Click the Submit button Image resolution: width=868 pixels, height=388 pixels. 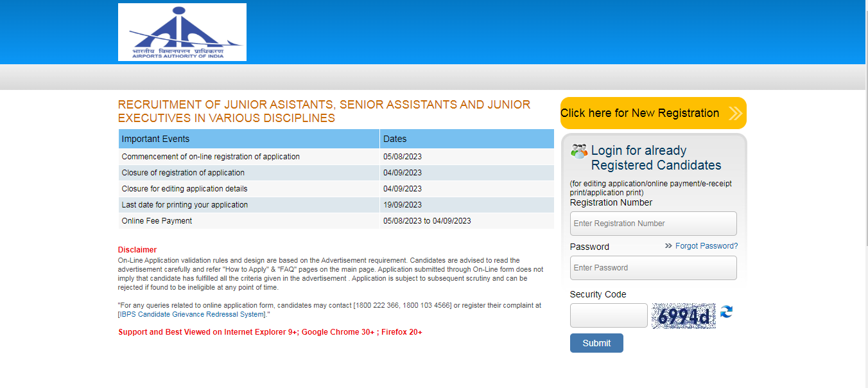pos(596,343)
